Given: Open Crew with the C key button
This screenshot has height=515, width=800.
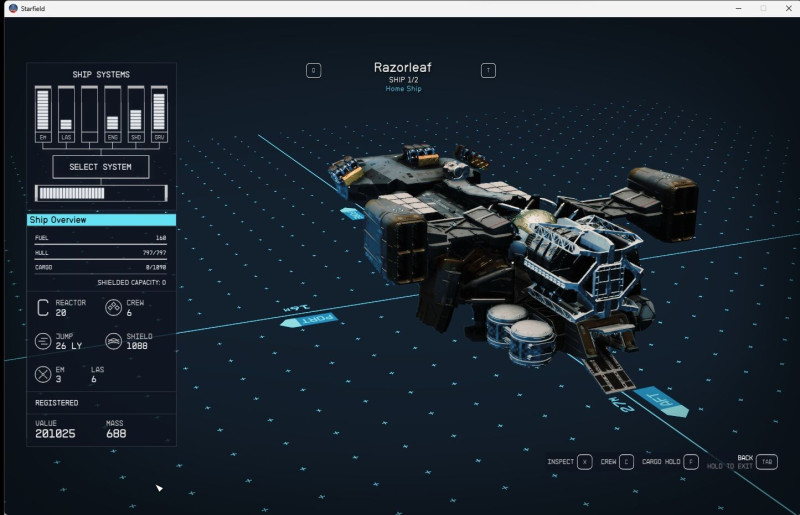Looking at the screenshot, I should [626, 462].
